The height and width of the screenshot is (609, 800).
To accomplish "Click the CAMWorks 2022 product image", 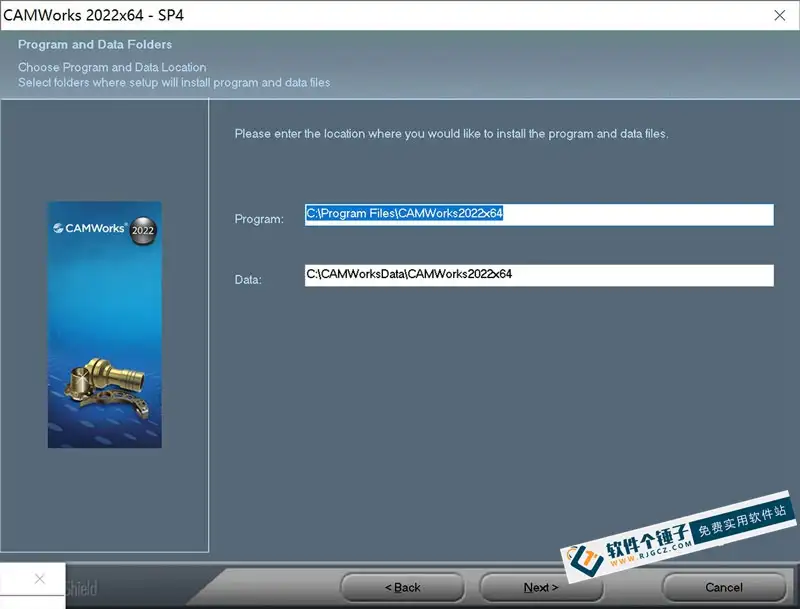I will [x=105, y=325].
